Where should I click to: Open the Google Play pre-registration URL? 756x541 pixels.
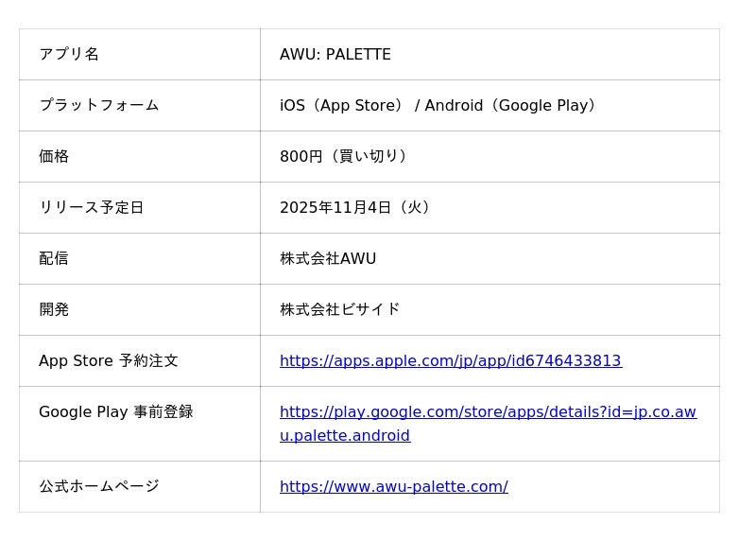488,412
